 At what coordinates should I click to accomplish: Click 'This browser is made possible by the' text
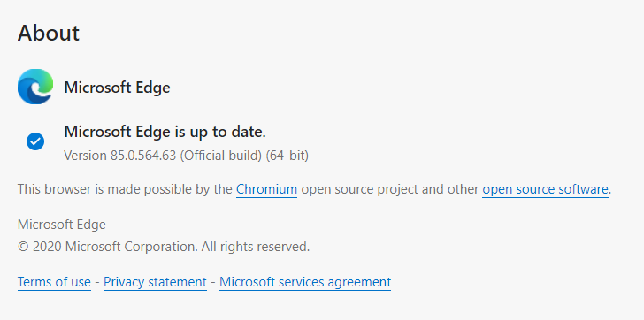[125, 189]
